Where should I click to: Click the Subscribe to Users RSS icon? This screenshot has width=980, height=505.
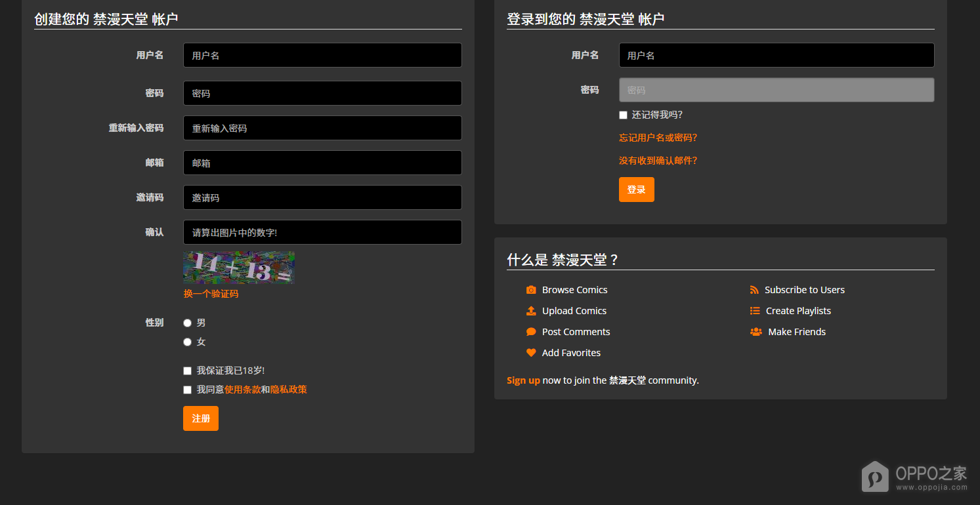(755, 290)
